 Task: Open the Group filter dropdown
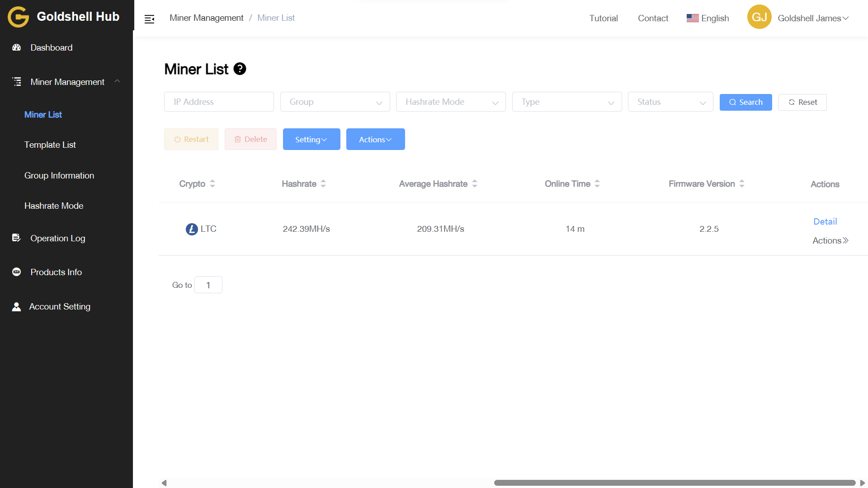pos(335,102)
